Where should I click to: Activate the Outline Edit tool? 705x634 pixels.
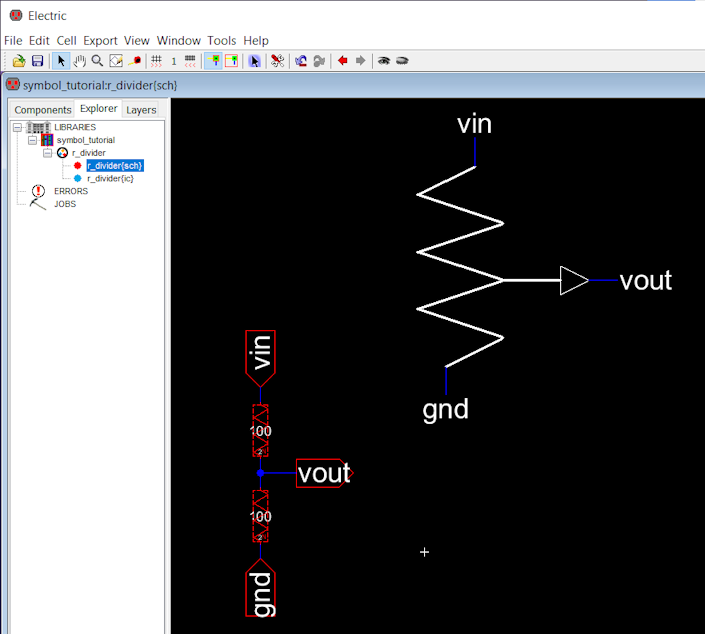116,61
